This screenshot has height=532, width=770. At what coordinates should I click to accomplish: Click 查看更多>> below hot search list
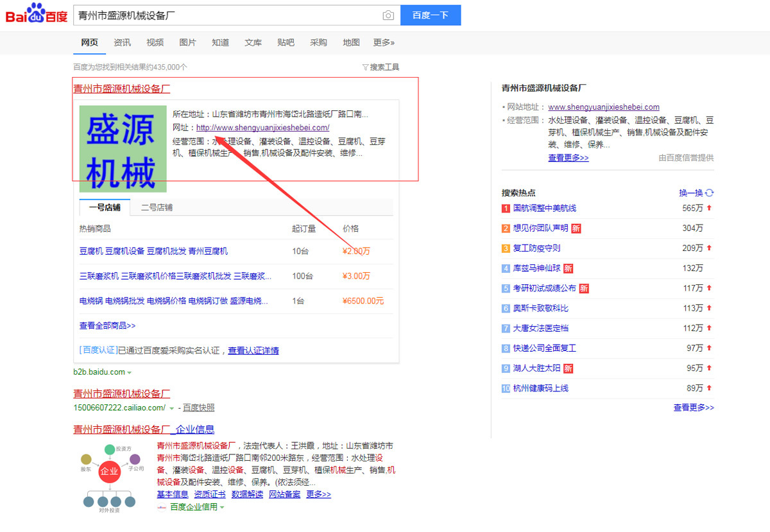tap(694, 408)
